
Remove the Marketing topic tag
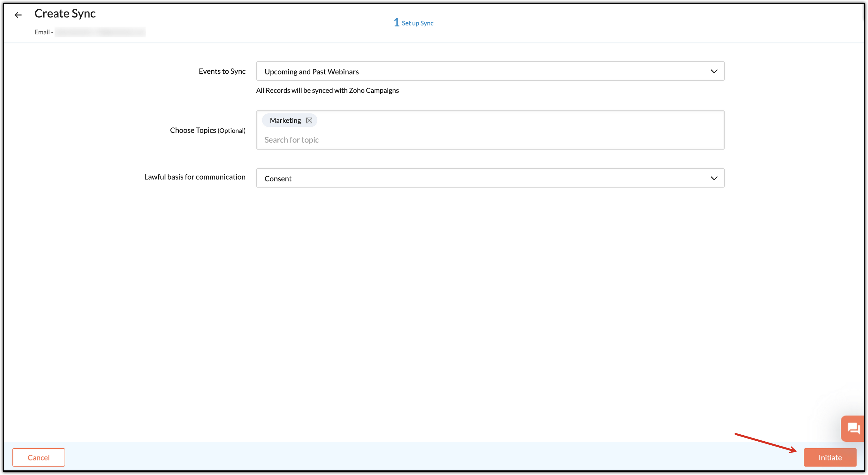309,120
